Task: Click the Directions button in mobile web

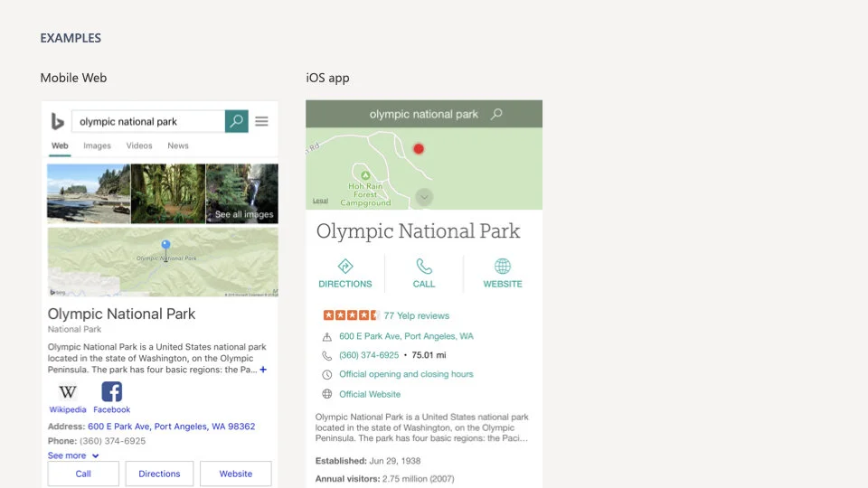Action: click(x=159, y=474)
